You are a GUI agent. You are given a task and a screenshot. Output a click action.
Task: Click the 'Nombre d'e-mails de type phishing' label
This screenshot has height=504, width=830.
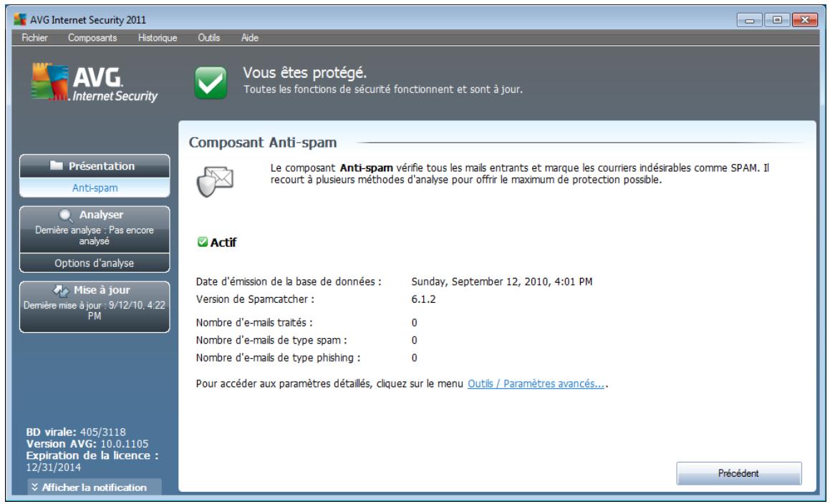coord(278,358)
